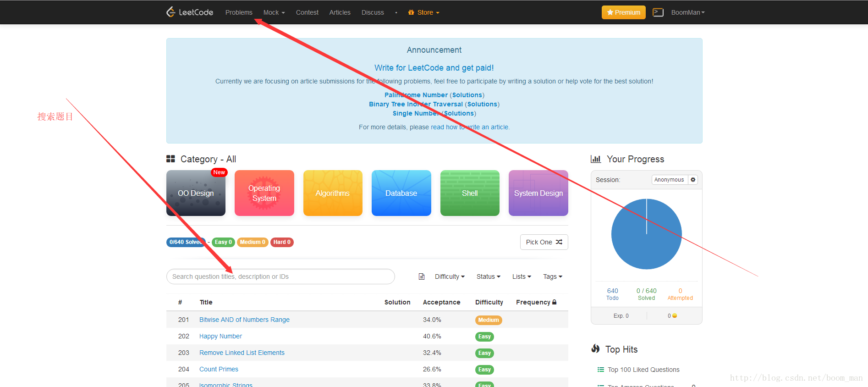Open the Discuss page
Image resolution: width=868 pixels, height=387 pixels.
pyautogui.click(x=373, y=12)
